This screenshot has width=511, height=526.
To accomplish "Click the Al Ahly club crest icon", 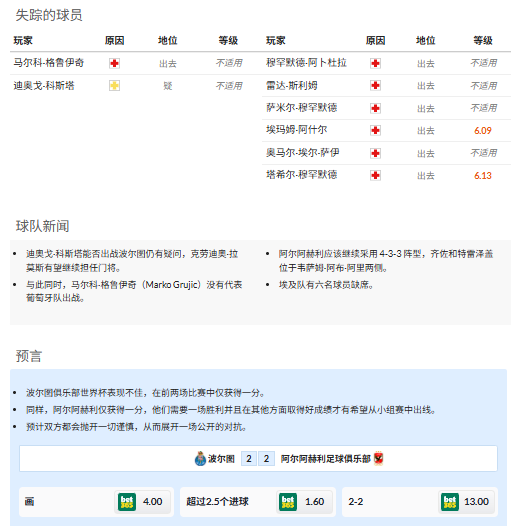I will click(378, 459).
